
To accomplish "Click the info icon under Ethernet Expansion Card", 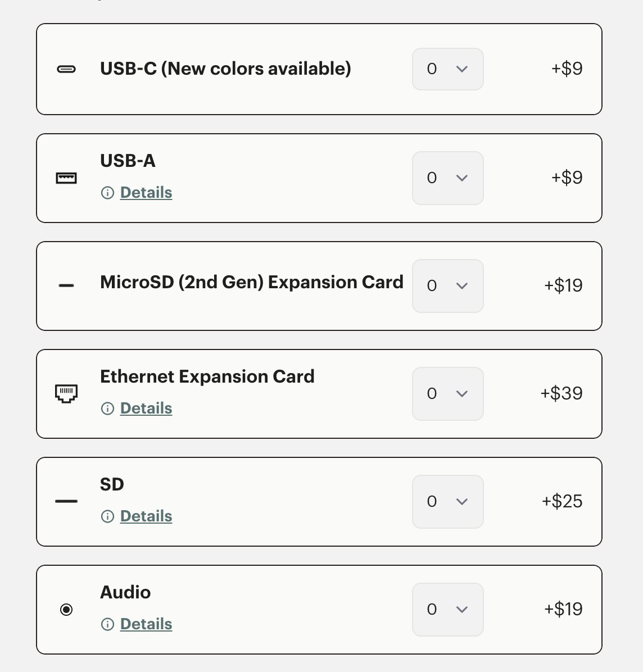I will tap(107, 408).
